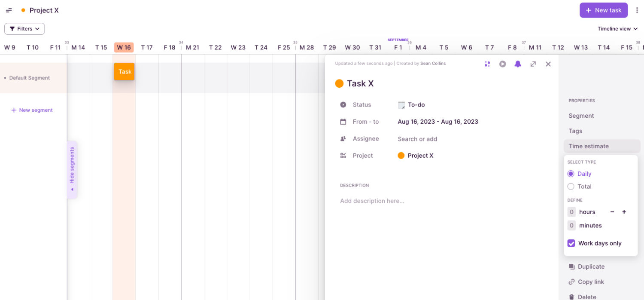The height and width of the screenshot is (300, 644).
Task: Open the Timeline view dropdown
Action: tap(617, 28)
